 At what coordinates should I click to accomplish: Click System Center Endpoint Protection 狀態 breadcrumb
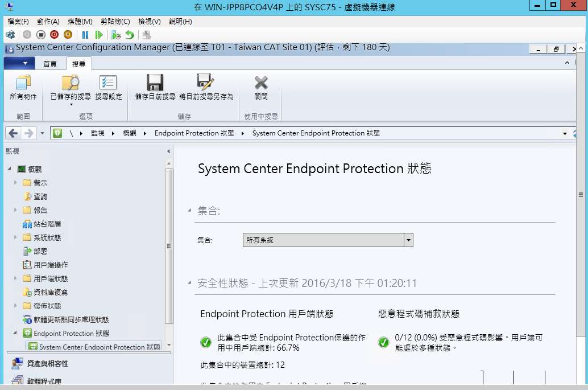pos(316,133)
